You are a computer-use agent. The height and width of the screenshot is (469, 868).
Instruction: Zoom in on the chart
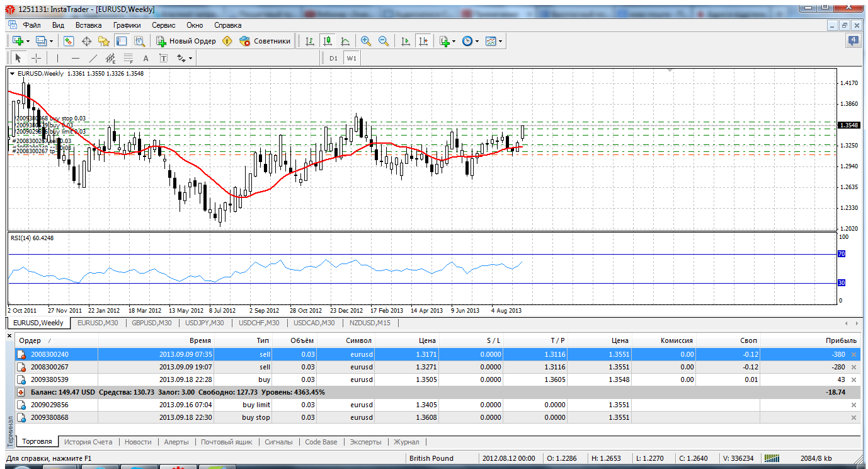tap(365, 41)
